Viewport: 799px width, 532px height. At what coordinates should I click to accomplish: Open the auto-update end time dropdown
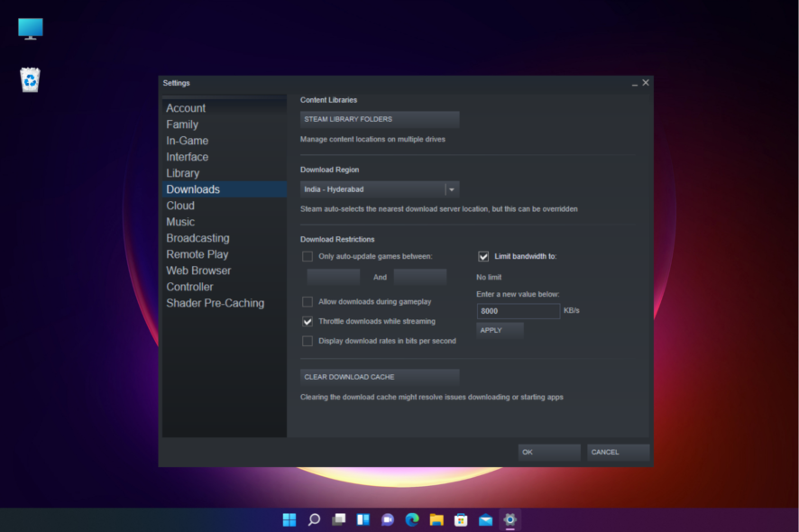pyautogui.click(x=420, y=277)
